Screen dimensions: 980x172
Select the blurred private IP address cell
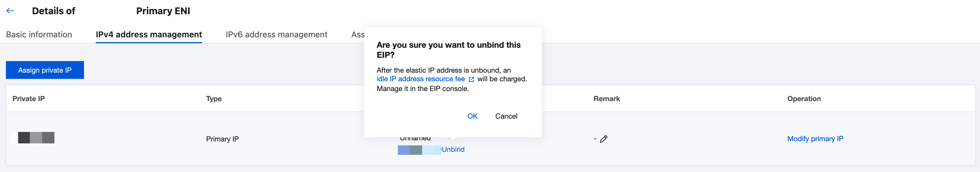point(36,138)
